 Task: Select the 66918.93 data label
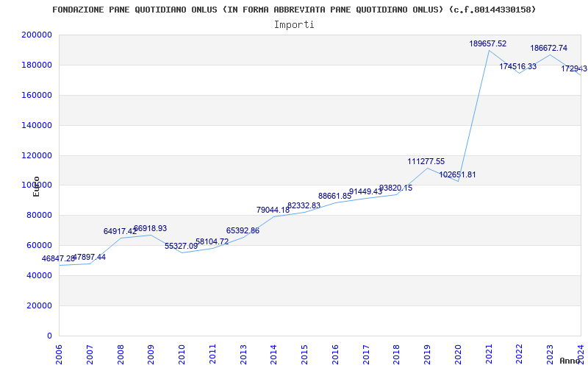[x=150, y=228]
